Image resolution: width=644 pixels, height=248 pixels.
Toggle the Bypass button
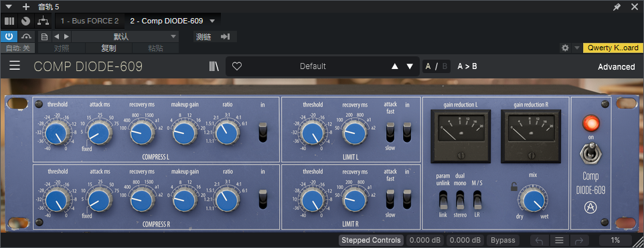pos(503,240)
